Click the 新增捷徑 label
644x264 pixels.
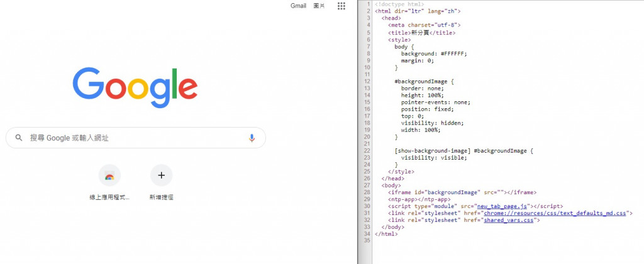point(162,197)
